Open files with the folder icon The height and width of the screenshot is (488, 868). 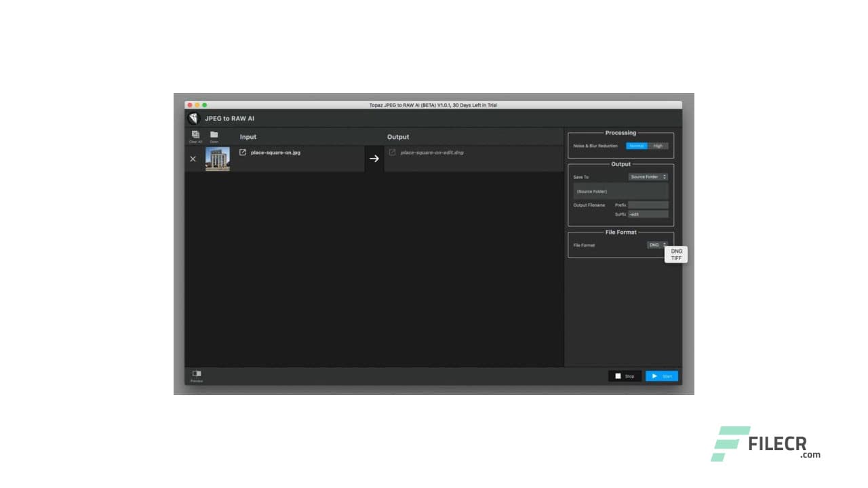(x=214, y=134)
